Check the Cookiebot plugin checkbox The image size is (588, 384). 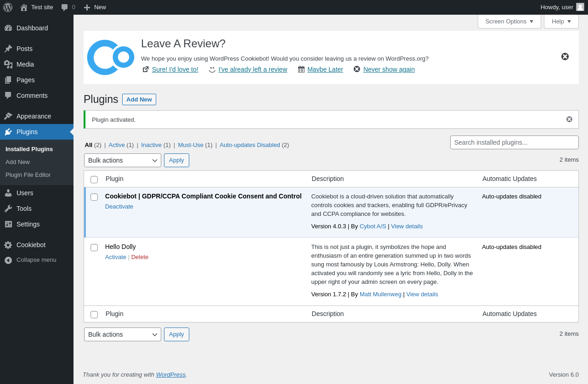pos(94,197)
